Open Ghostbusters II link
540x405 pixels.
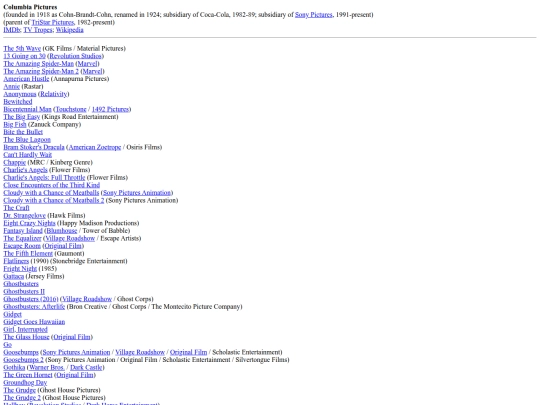[x=24, y=291]
